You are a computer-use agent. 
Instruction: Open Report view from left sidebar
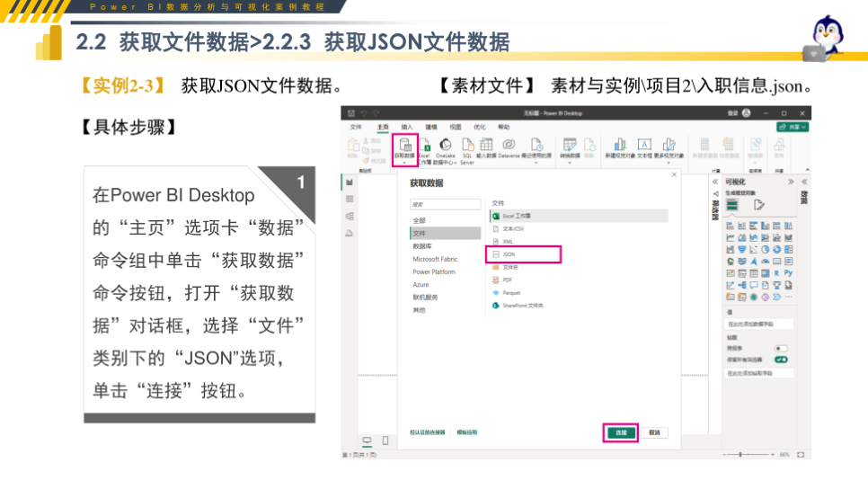click(x=350, y=182)
